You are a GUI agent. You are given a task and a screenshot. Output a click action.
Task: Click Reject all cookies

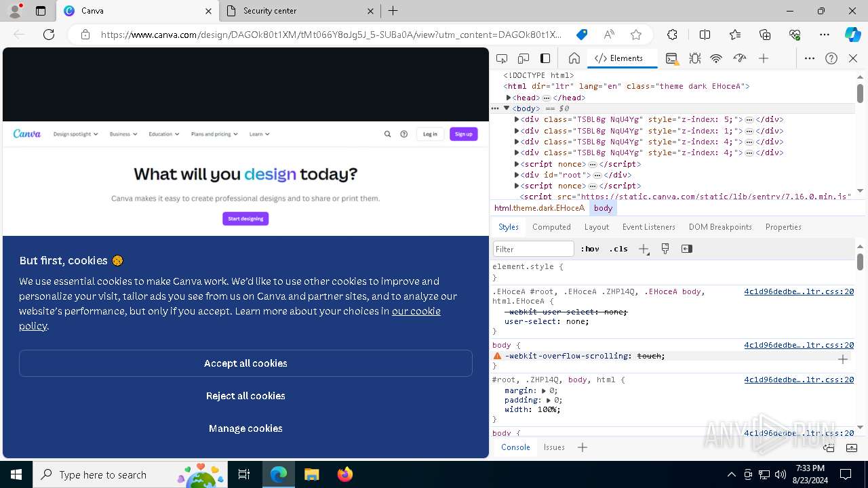pos(245,396)
